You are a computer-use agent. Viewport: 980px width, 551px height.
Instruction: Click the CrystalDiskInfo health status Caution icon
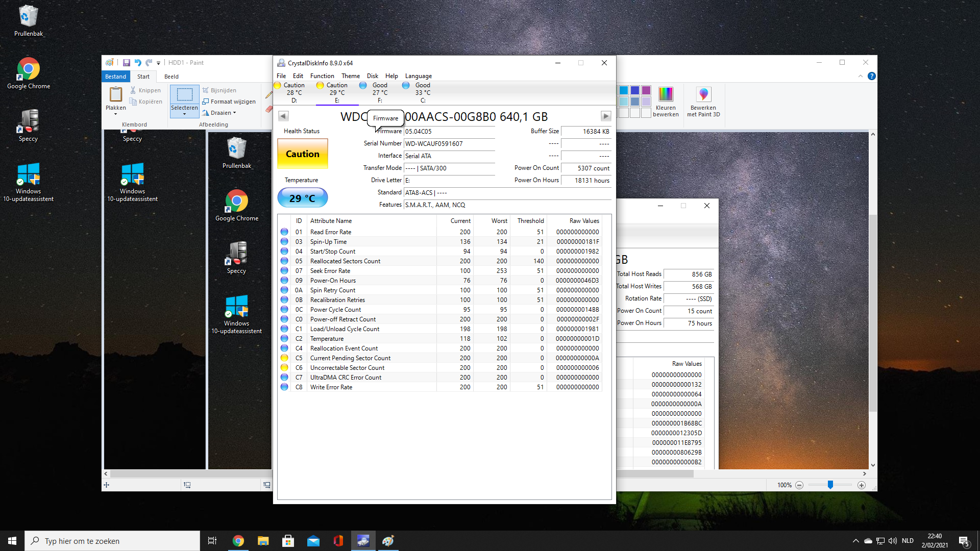pos(302,154)
